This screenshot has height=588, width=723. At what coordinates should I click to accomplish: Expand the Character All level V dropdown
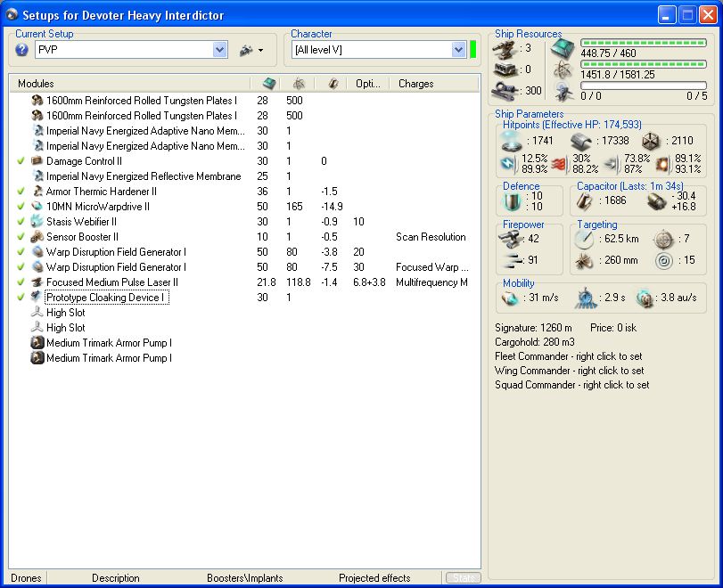458,51
